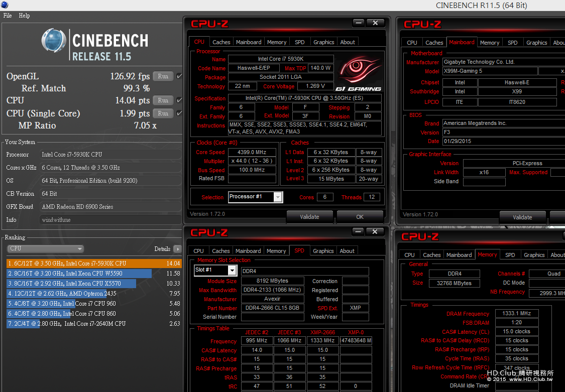Switch to SPD tab in the CPU tab's CPU-Z window
Screen dimensions: 565x392
pos(299,42)
